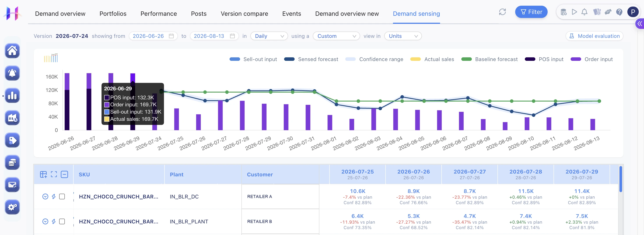Click the play icon in top toolbar
Image resolution: width=644 pixels, height=235 pixels.
click(574, 12)
